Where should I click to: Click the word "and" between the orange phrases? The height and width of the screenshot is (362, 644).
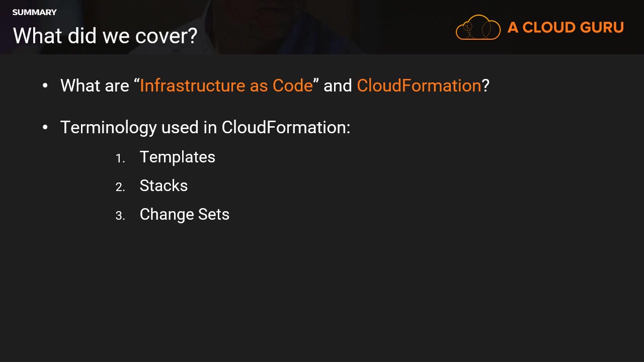(338, 85)
